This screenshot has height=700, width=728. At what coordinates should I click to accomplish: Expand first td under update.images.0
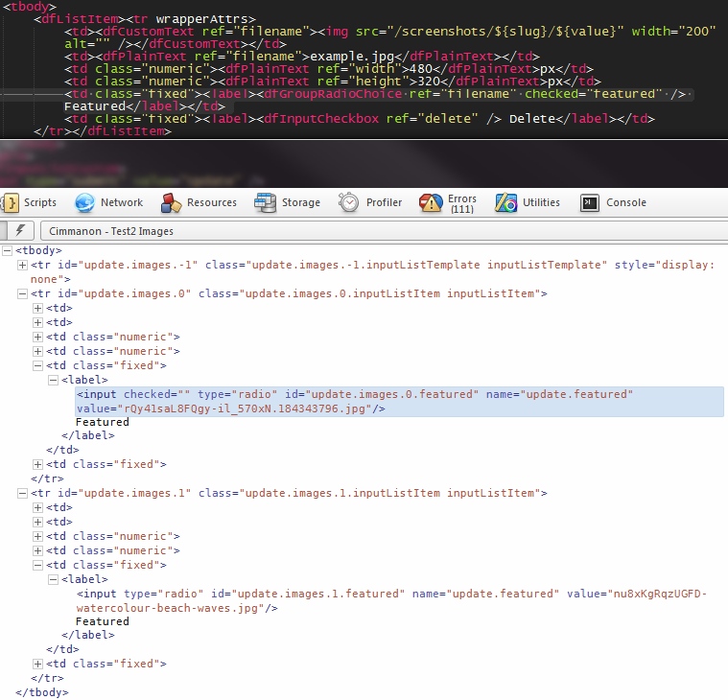coord(38,308)
